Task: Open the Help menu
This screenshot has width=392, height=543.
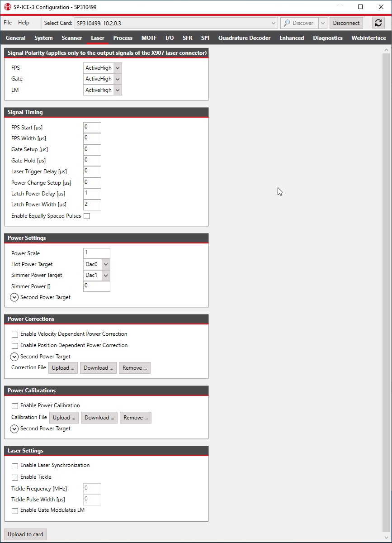Action: 24,22
